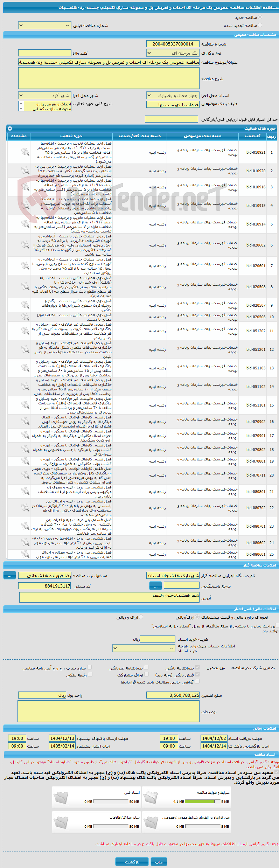The height and width of the screenshot is (868, 279).
Task: Open the view icon for row bld-020508
Action: click(x=25, y=287)
